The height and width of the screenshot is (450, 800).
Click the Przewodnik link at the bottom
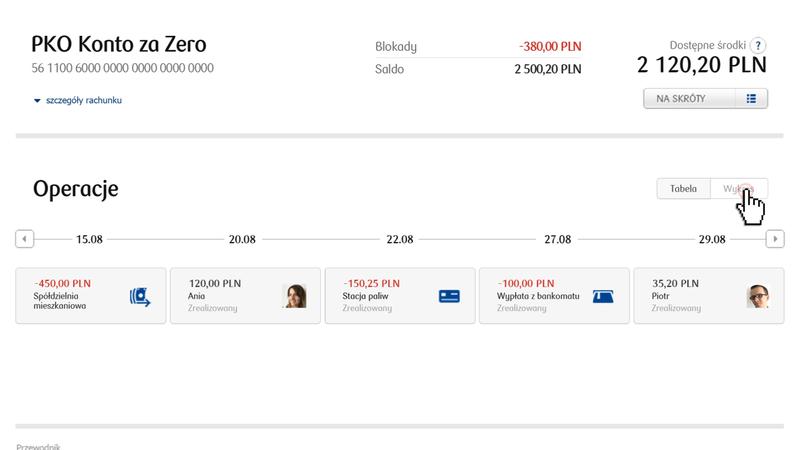pyautogui.click(x=38, y=446)
